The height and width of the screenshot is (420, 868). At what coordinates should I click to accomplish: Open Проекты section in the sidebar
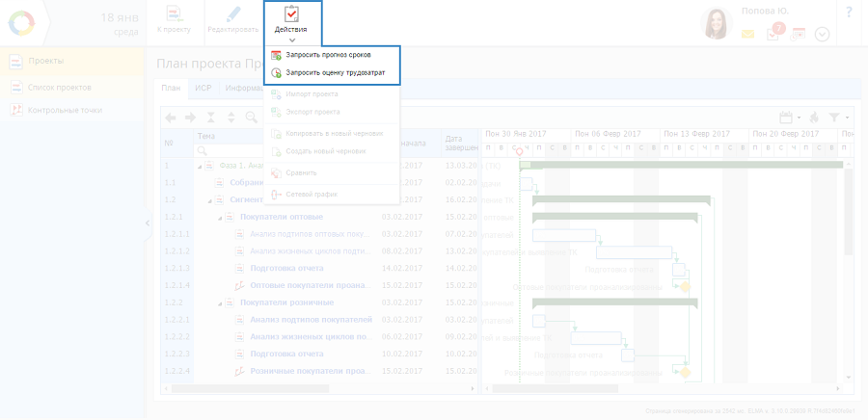(x=72, y=61)
